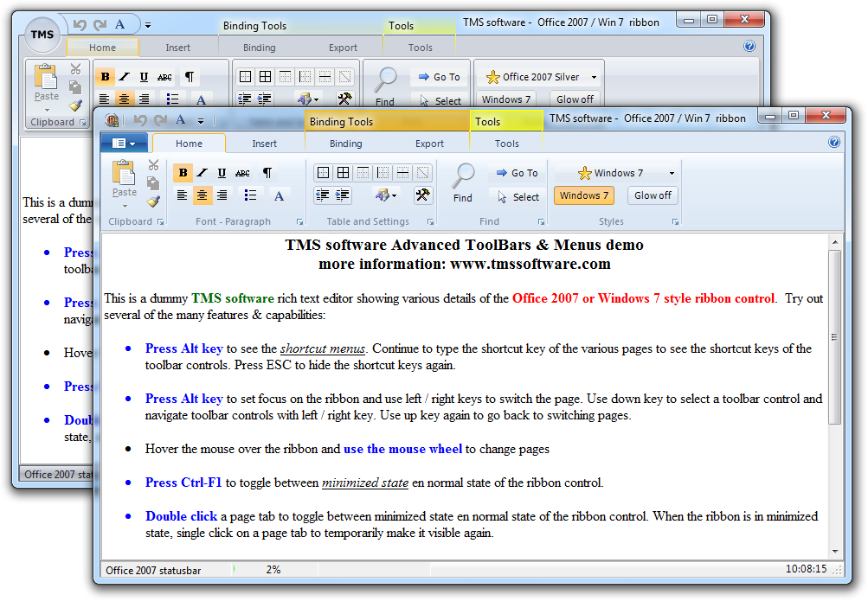
Task: Switch to the Export tab in front window
Action: click(429, 144)
